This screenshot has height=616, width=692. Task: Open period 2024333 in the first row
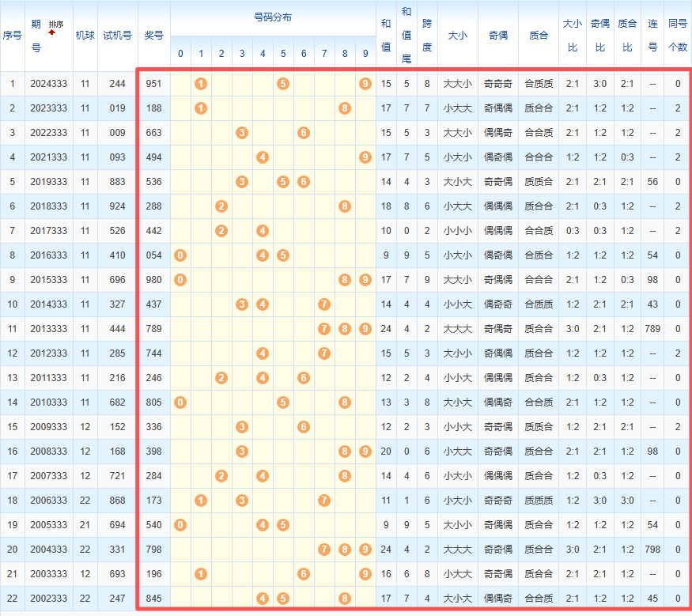coord(49,84)
